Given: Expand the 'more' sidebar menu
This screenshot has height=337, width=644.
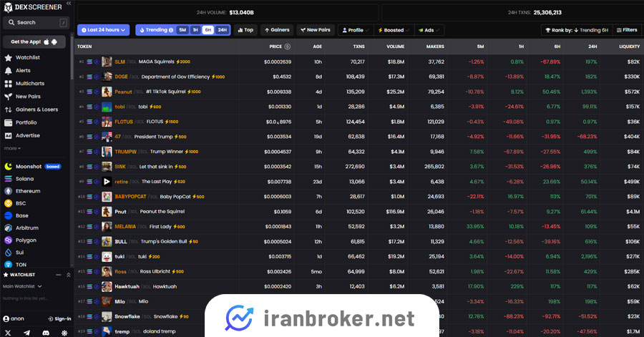Looking at the screenshot, I should [12, 149].
